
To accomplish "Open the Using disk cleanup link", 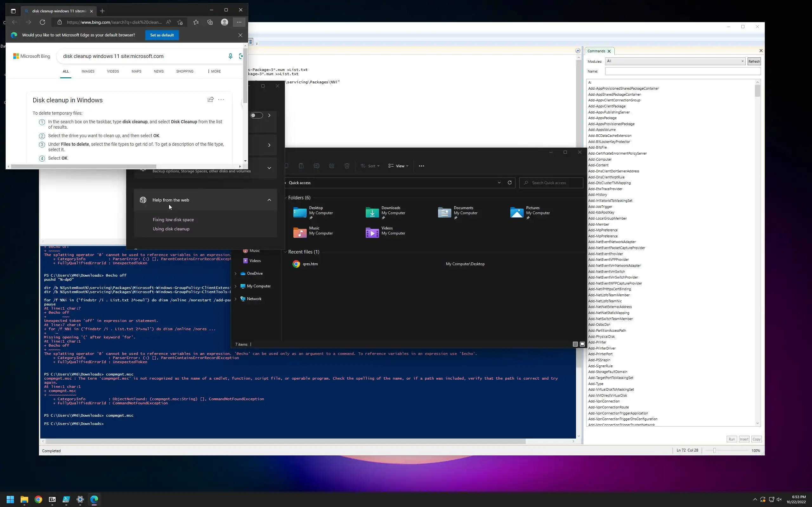I will 171,229.
